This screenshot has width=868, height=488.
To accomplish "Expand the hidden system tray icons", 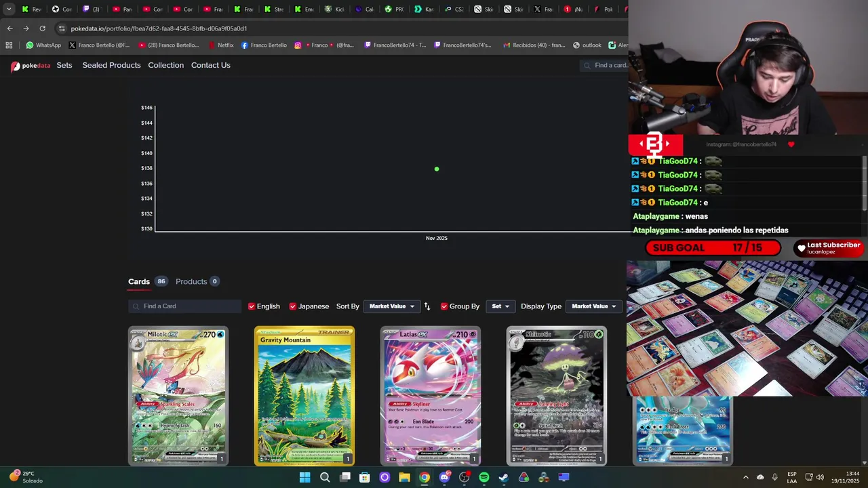I will [745, 477].
